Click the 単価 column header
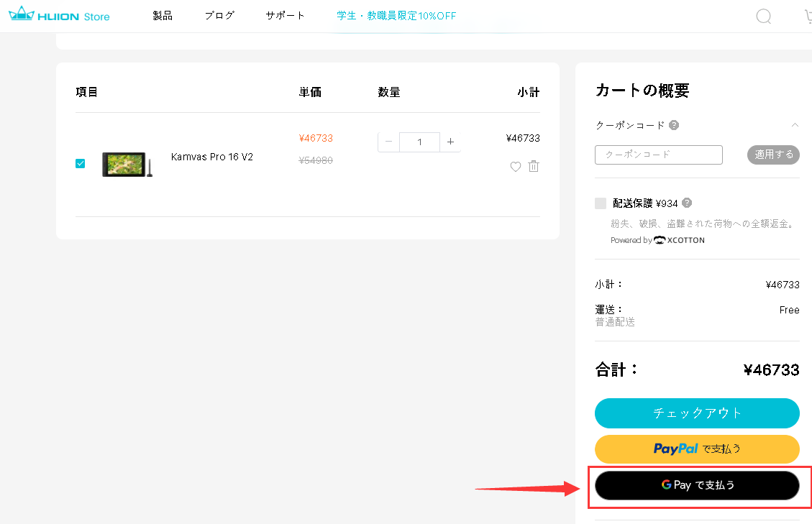Screen dimensions: 812x524 [x=310, y=92]
